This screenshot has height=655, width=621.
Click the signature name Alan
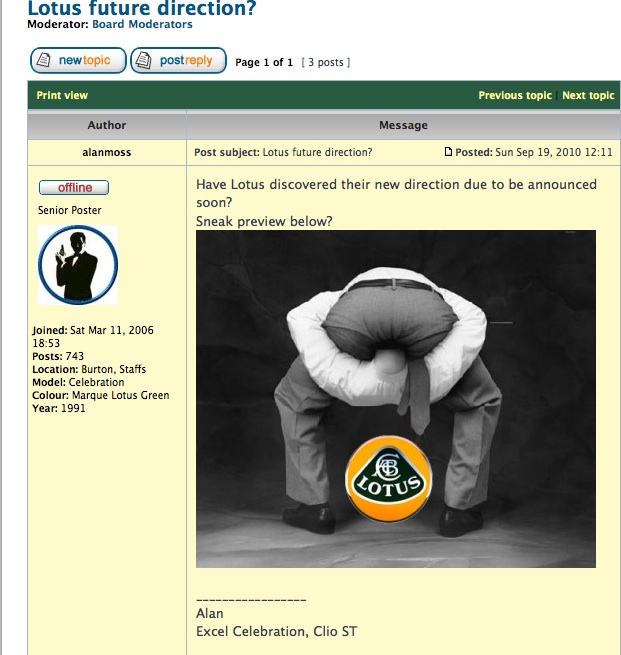click(x=210, y=613)
